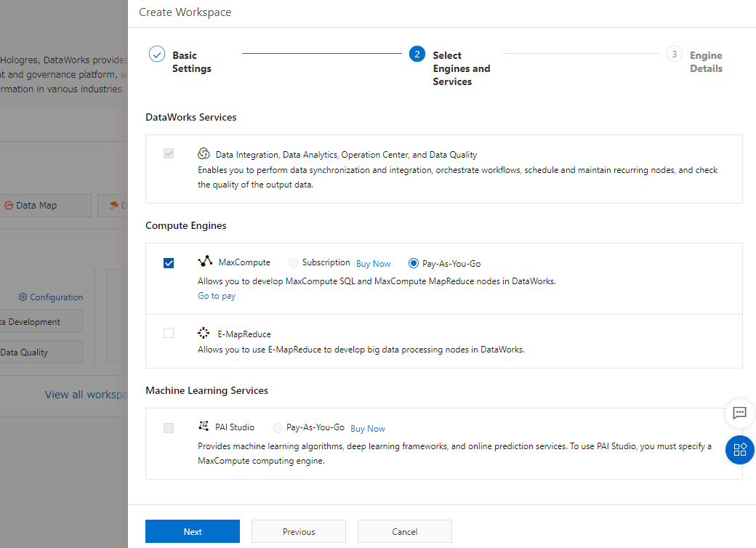Click the disabled DataWorks Services checkbox

[168, 154]
